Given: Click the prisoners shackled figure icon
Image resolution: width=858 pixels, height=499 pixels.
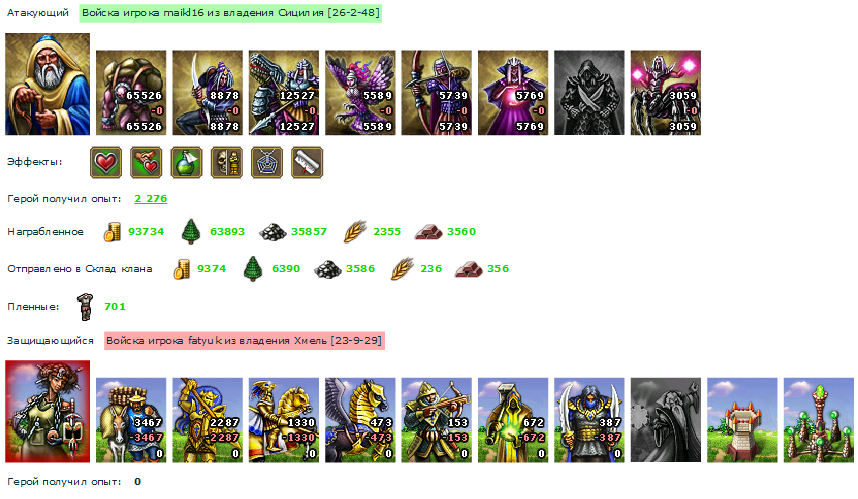Looking at the screenshot, I should [x=85, y=306].
